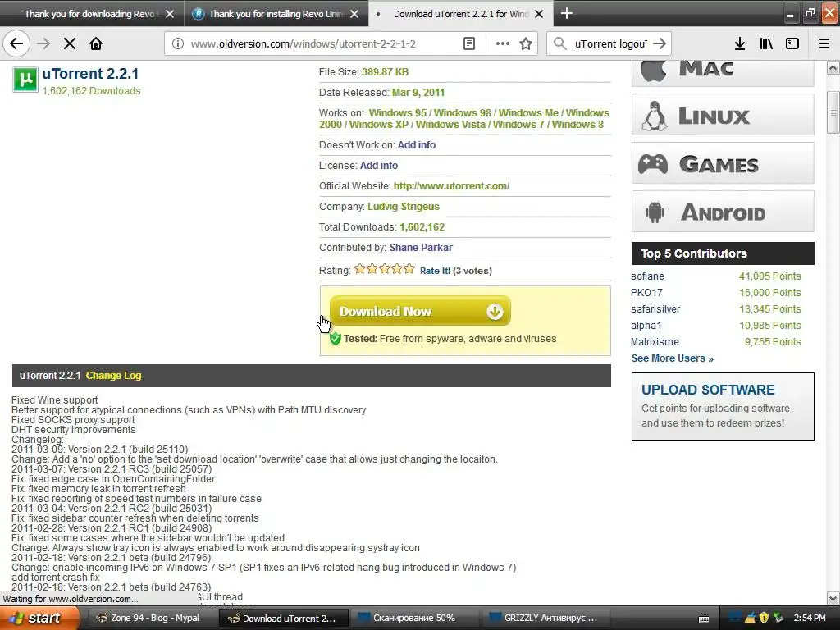The height and width of the screenshot is (630, 840).
Task: Open the library bookmarks icon
Action: [766, 43]
